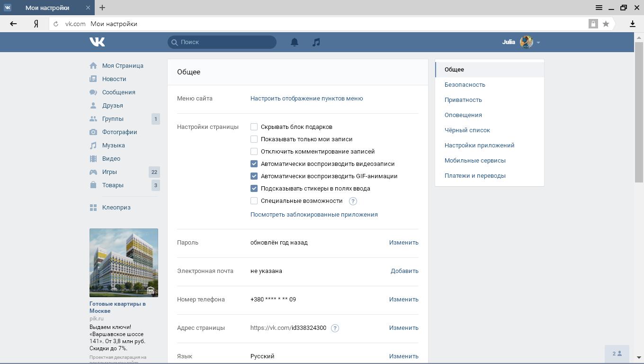
Task: Click the camera icon beside Фотографии
Action: click(x=93, y=132)
